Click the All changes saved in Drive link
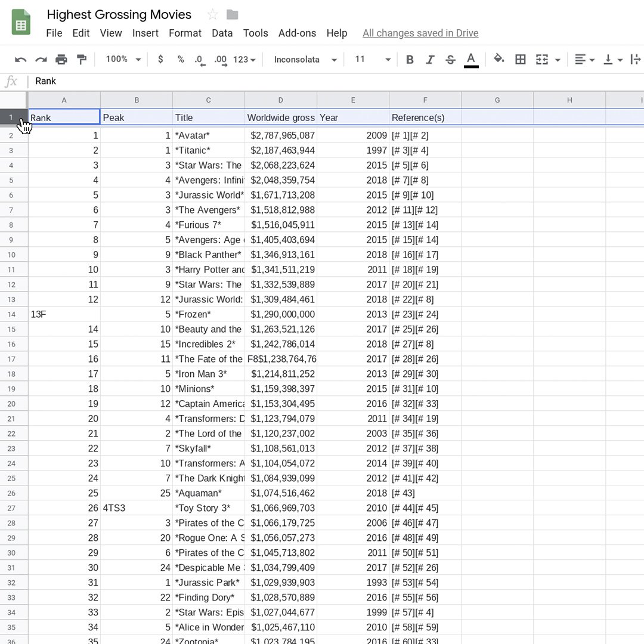The image size is (644, 644). pyautogui.click(x=420, y=33)
